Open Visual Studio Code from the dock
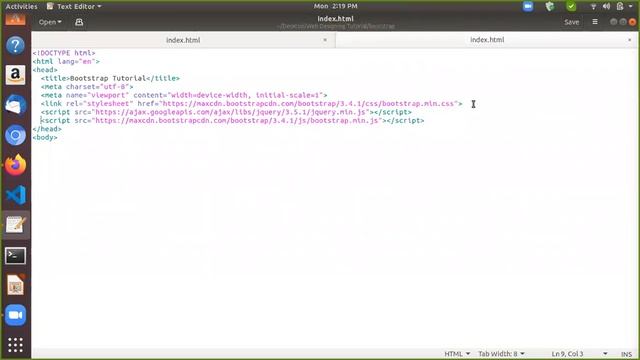Screen dimensions: 640x360 point(16,195)
